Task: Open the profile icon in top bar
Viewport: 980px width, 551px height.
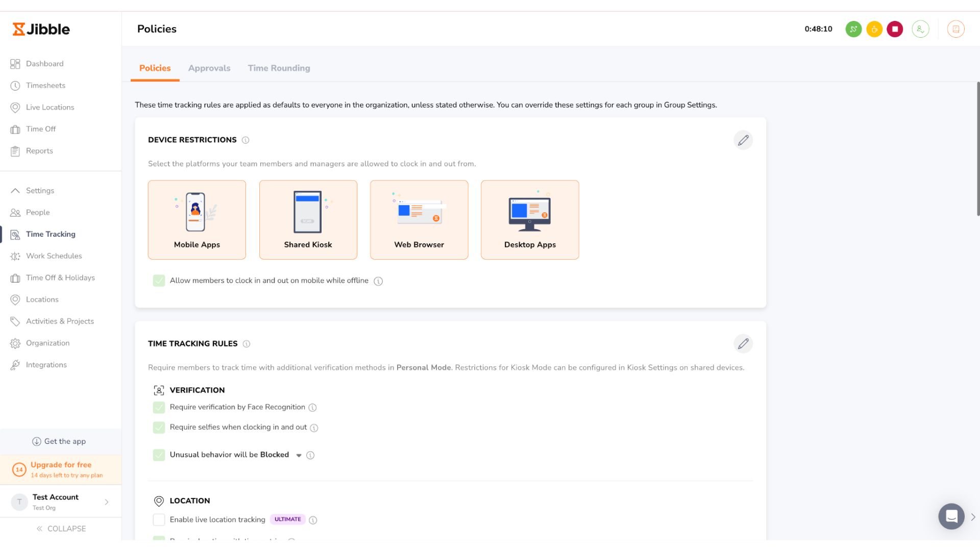Action: (x=920, y=29)
